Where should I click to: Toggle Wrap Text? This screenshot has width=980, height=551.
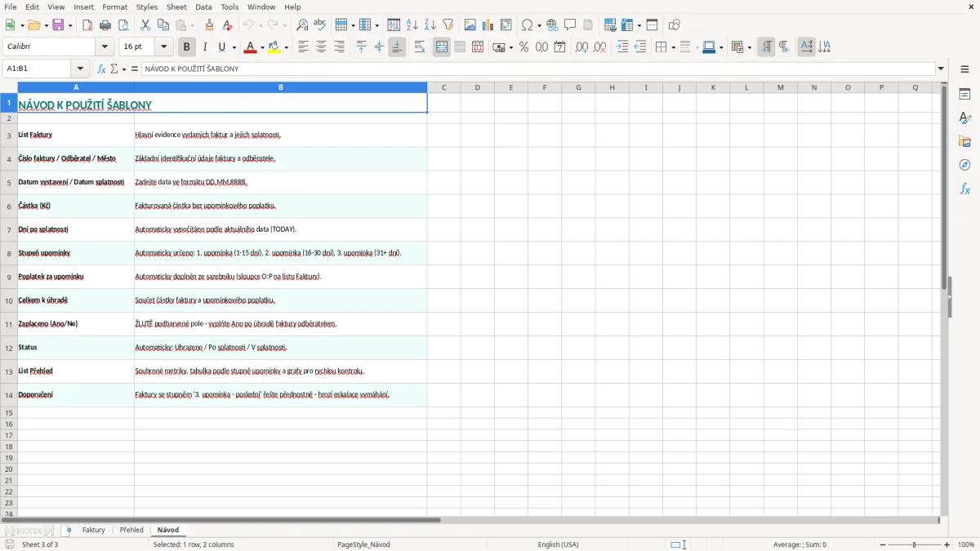420,47
